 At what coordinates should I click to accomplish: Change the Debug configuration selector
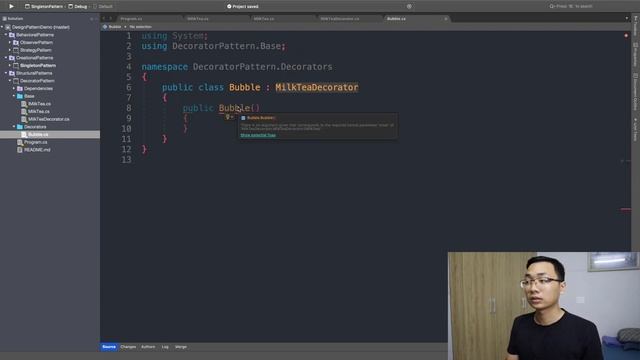78,7
